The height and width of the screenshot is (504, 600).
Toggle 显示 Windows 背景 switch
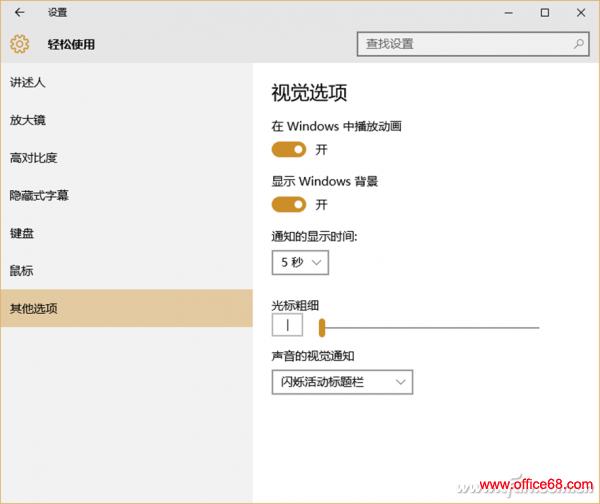[289, 205]
